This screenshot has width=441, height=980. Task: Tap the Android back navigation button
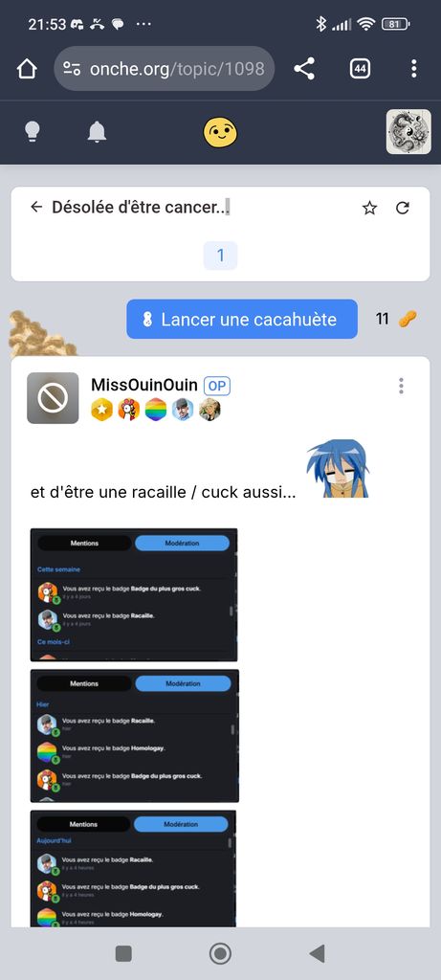318,954
